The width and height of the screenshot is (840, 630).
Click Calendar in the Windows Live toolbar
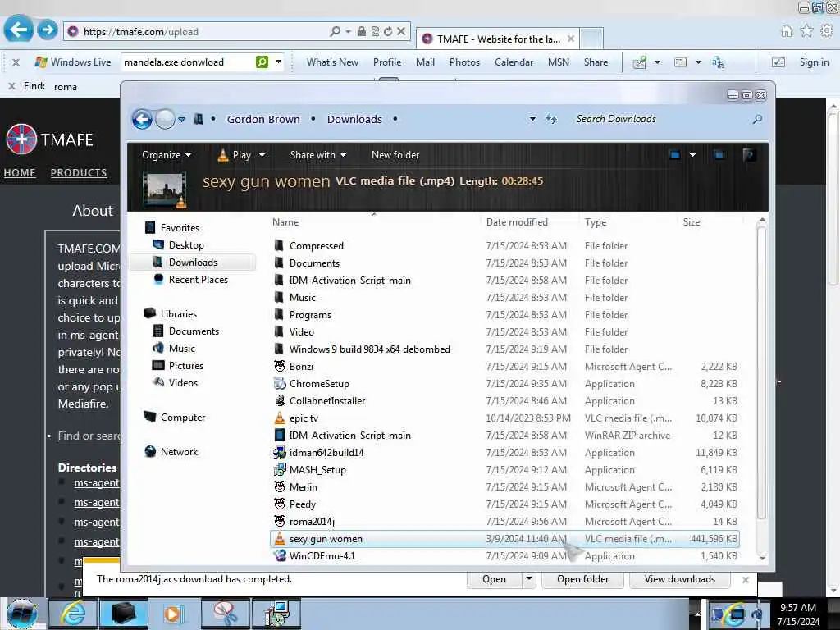coord(514,62)
